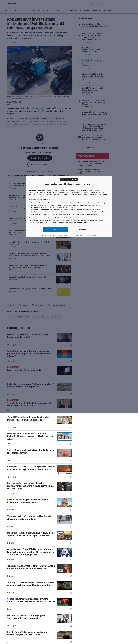
Task: Click the Kommentoi speech bubble icon
Action: [x=33, y=305]
